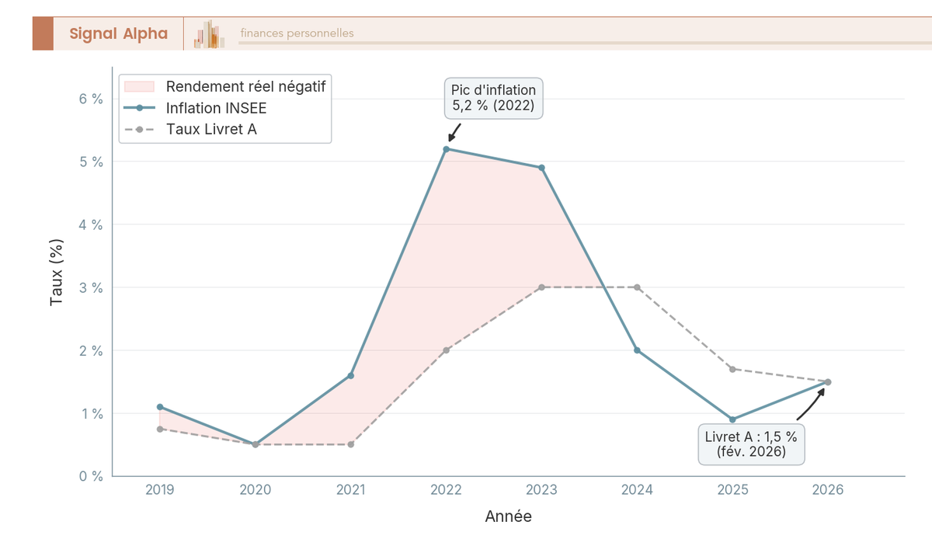Select the 2021 Livret A point at 0.5 %
The width and height of the screenshot is (932, 560).
[x=351, y=444]
